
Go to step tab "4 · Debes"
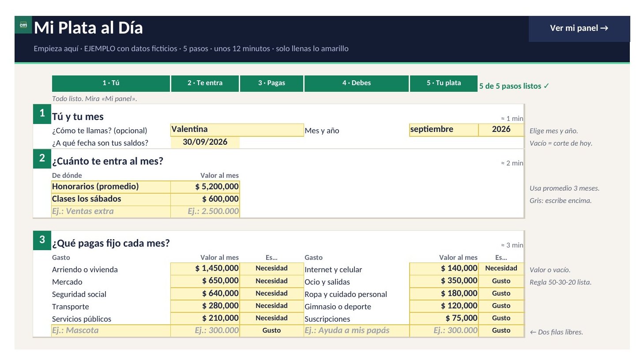click(356, 83)
